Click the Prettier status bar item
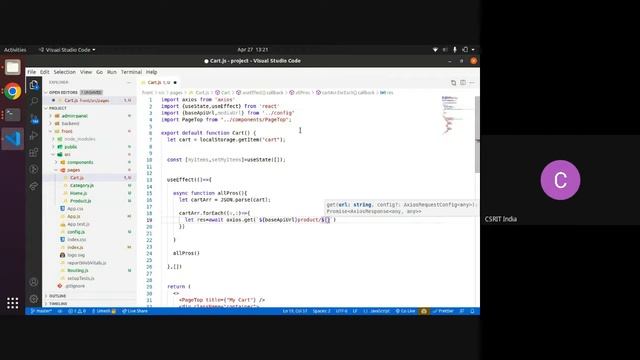This screenshot has height=360, width=640. tap(443, 311)
